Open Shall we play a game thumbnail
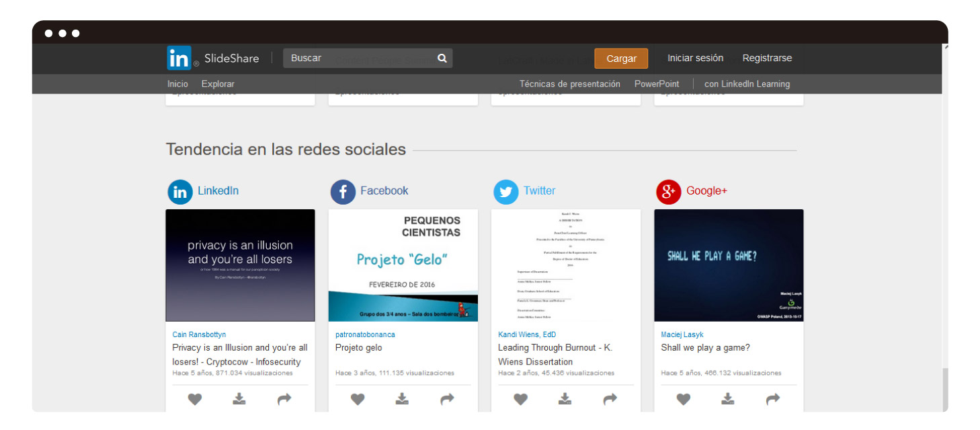 coord(729,265)
